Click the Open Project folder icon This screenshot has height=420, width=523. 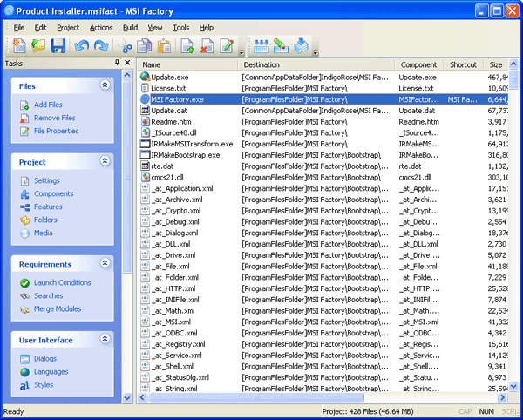[x=38, y=46]
